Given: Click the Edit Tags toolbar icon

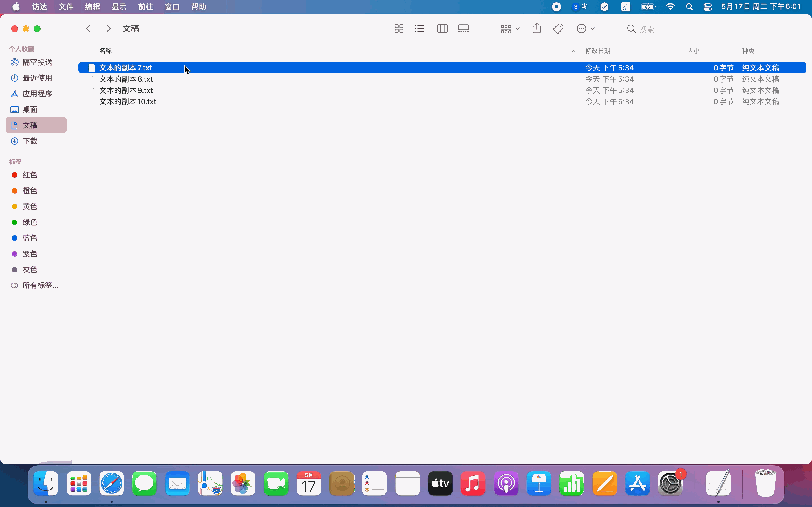Looking at the screenshot, I should click(558, 29).
